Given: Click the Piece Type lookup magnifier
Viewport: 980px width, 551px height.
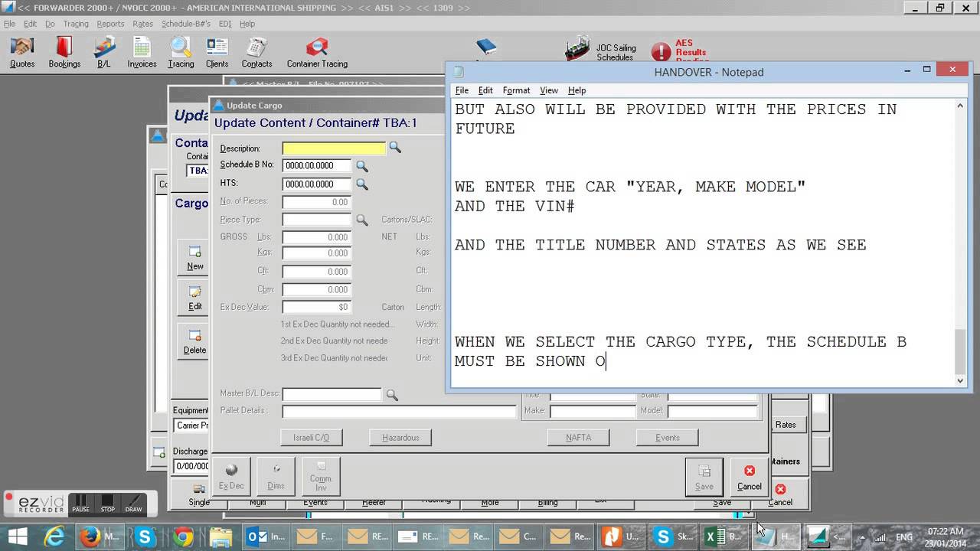Looking at the screenshot, I should (x=362, y=220).
